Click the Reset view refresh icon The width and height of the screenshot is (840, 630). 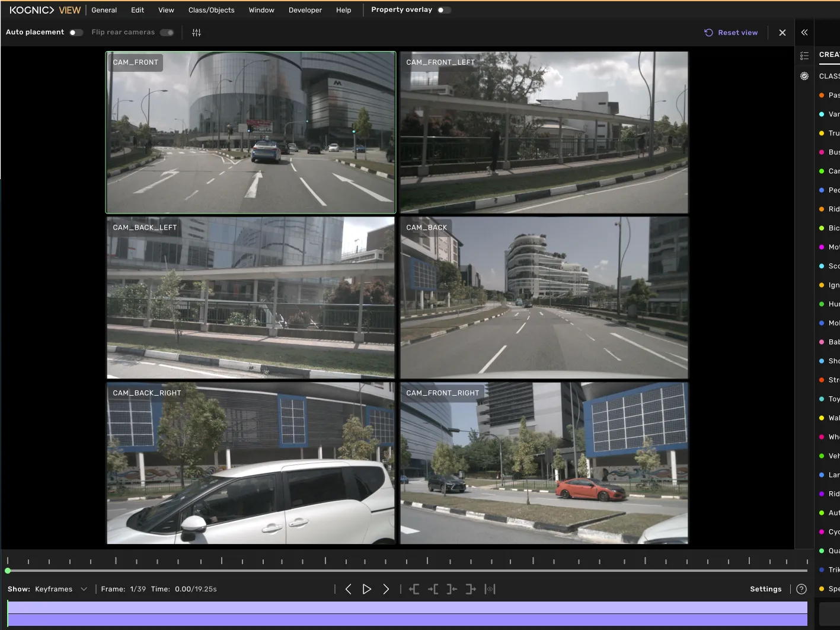(708, 33)
